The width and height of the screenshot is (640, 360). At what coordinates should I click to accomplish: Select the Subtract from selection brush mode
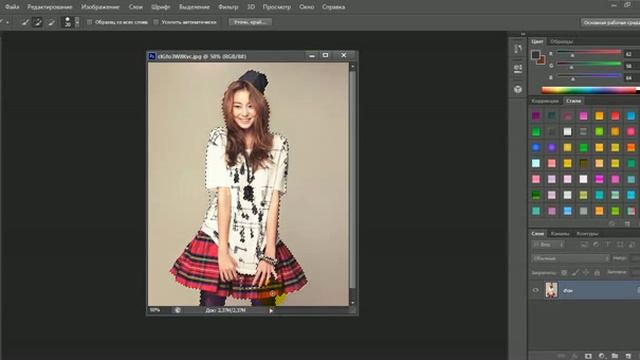pyautogui.click(x=51, y=22)
